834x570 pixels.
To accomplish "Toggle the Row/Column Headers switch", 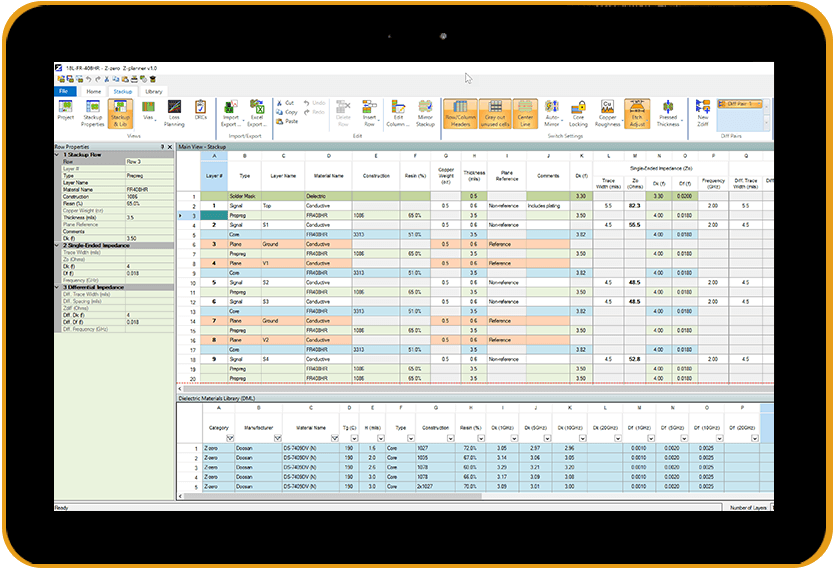I will (x=461, y=114).
